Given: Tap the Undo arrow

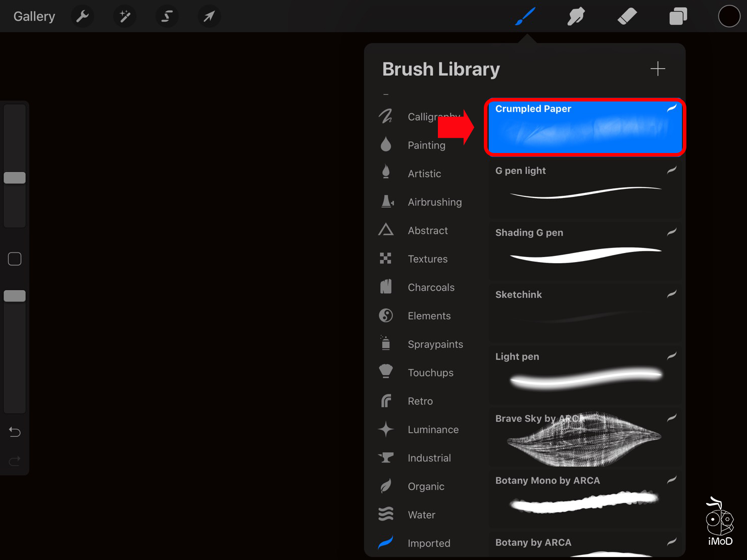Looking at the screenshot, I should click(x=14, y=432).
